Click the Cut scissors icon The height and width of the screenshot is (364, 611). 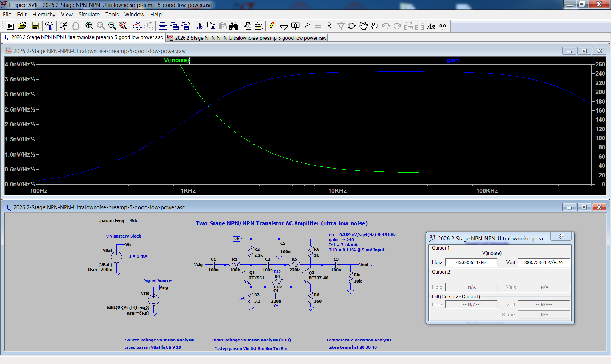200,26
